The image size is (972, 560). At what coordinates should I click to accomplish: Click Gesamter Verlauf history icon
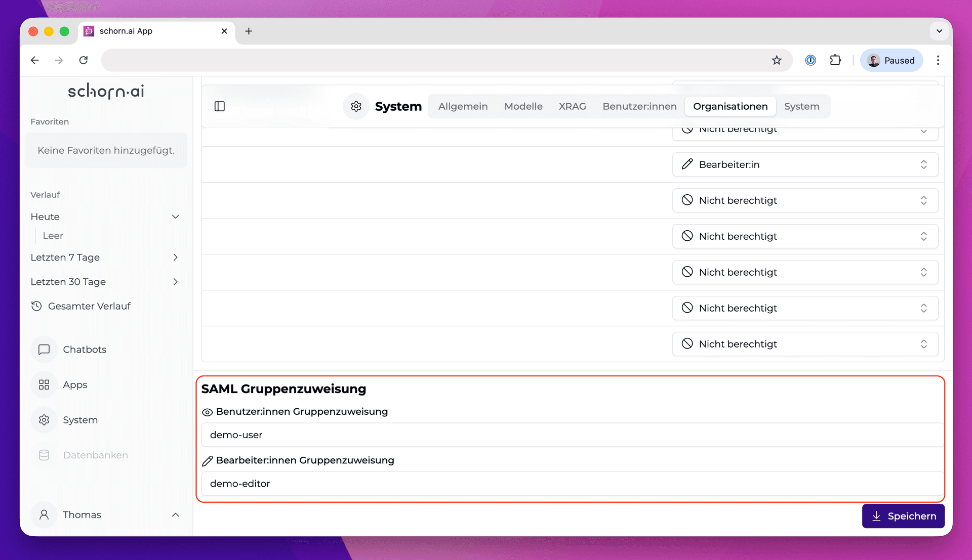tap(36, 306)
